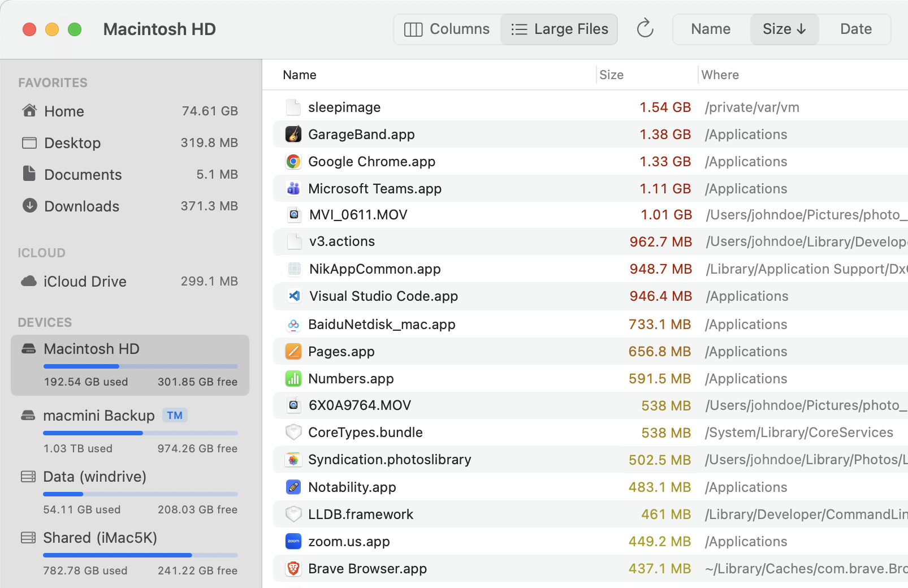Click the Data (windrive) usage bar

click(140, 494)
